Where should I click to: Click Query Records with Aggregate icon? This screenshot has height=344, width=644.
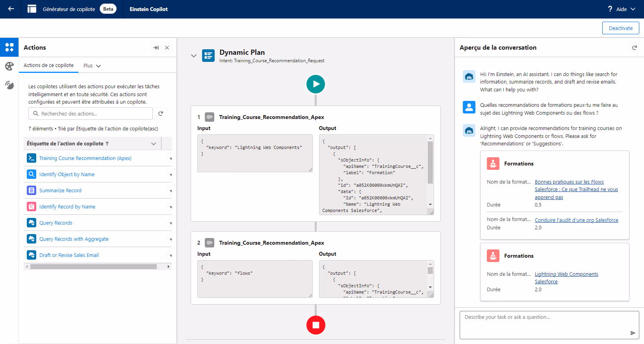coord(32,239)
